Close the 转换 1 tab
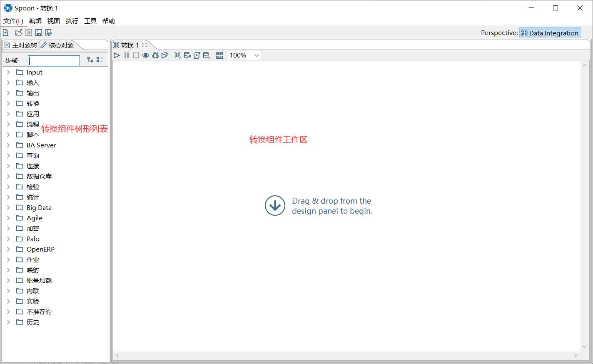Viewport: 593px width, 364px height. tap(145, 45)
